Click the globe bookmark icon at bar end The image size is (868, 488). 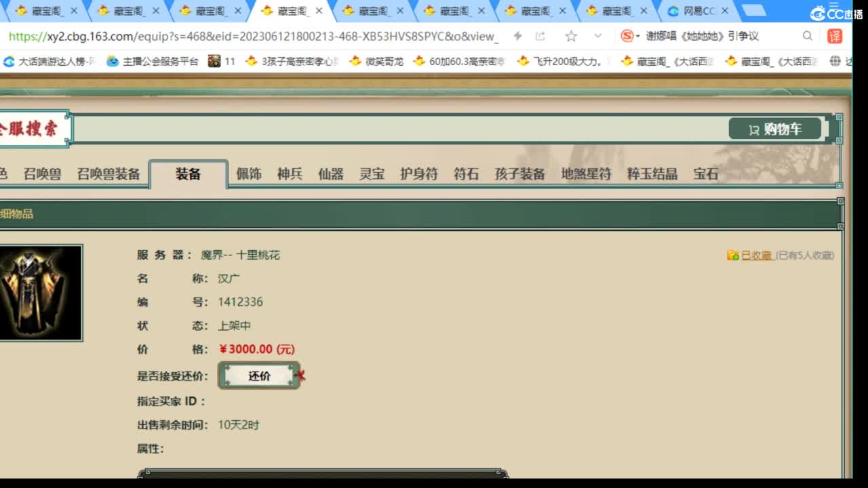(x=835, y=61)
